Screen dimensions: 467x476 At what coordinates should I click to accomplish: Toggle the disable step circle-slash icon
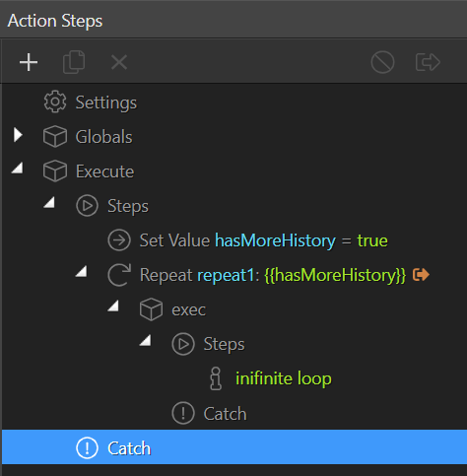pos(382,62)
